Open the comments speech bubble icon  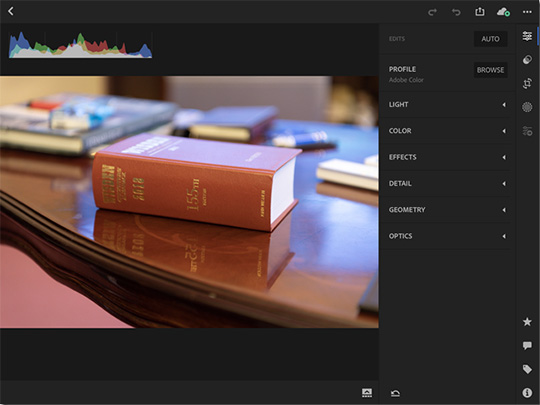click(527, 345)
